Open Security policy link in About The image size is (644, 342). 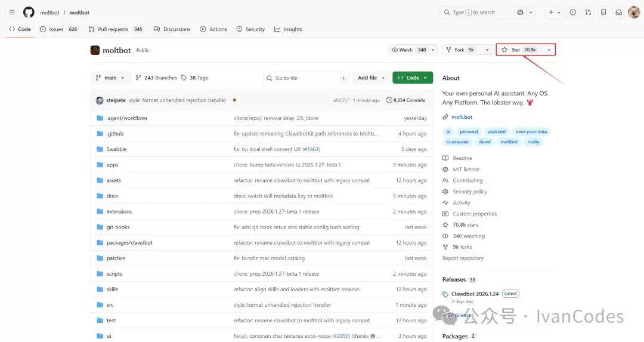pos(470,192)
